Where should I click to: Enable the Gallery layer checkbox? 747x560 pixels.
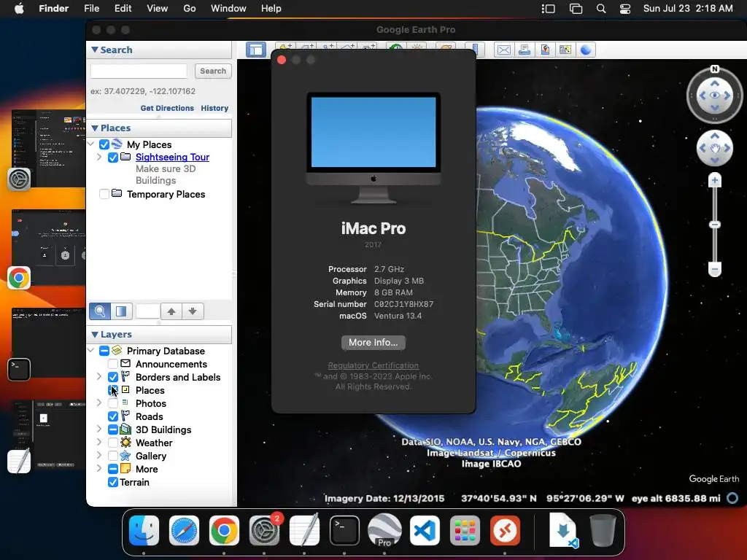(x=113, y=456)
